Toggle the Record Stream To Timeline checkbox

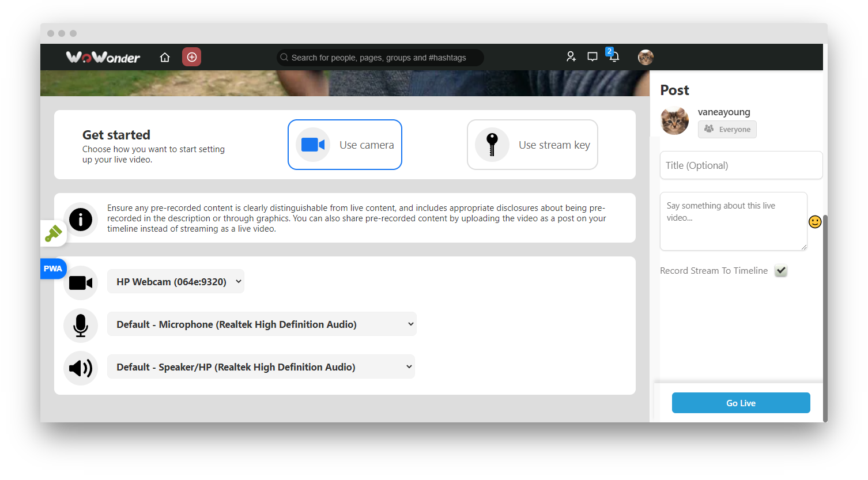click(780, 270)
